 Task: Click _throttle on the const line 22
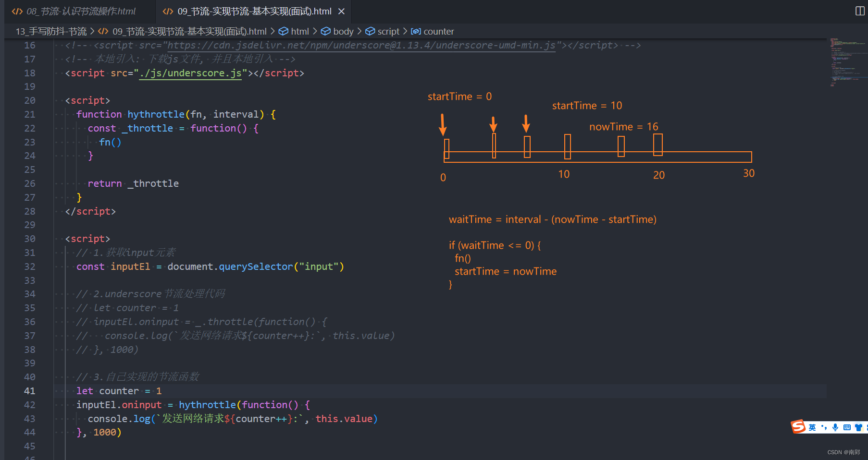pos(148,128)
